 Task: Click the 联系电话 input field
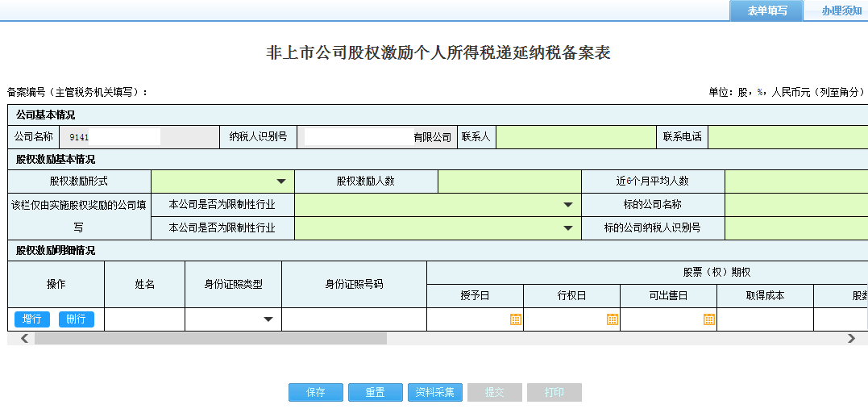[x=787, y=137]
